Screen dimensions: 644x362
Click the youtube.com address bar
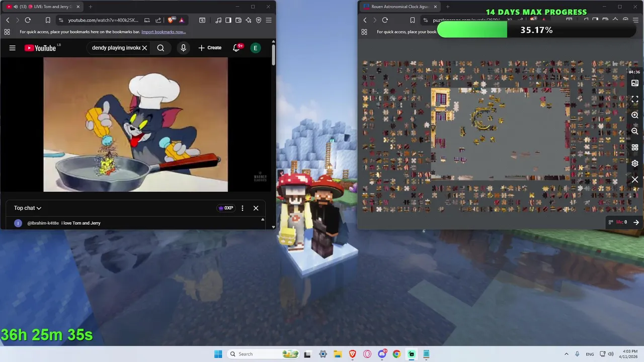point(103,20)
